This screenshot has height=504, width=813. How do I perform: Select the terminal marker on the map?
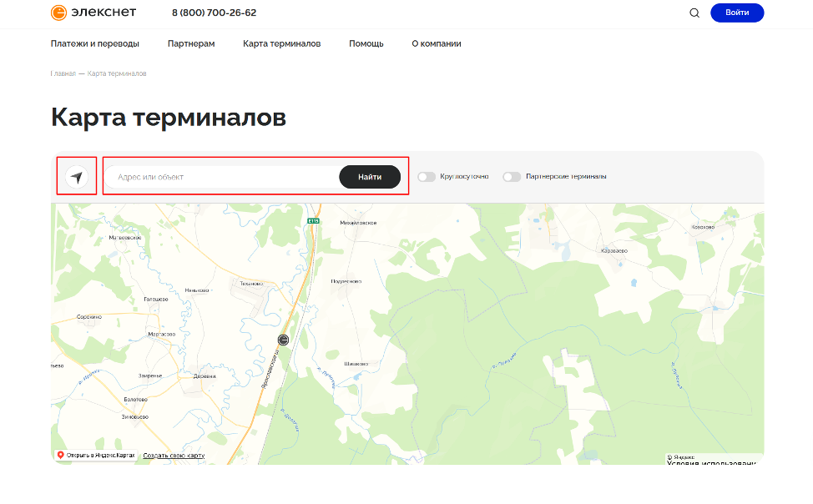[x=284, y=339]
